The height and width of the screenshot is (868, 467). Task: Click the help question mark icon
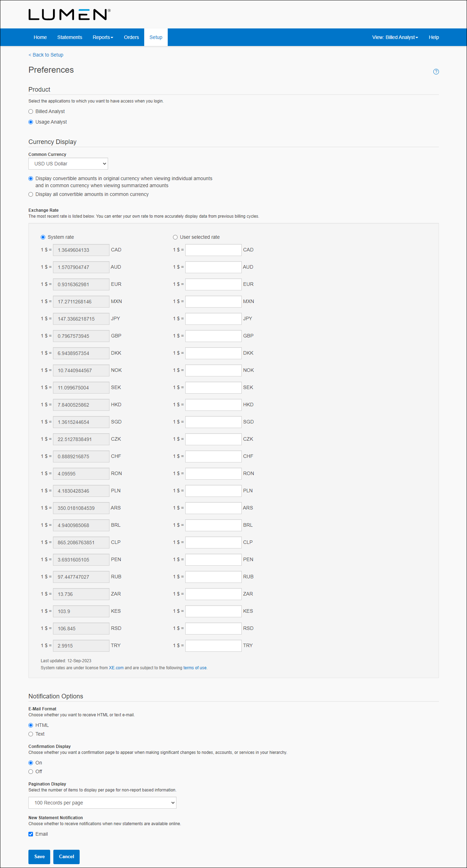coord(436,72)
